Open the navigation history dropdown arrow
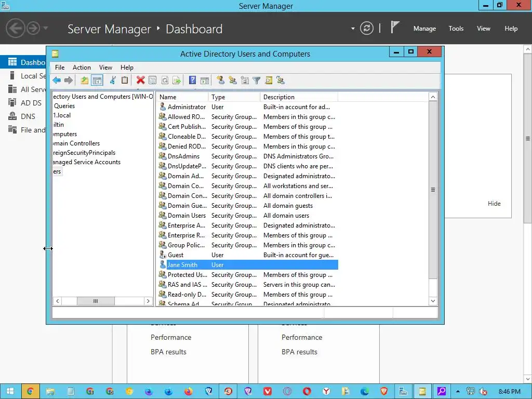Image resolution: width=532 pixels, height=399 pixels. (46, 28)
